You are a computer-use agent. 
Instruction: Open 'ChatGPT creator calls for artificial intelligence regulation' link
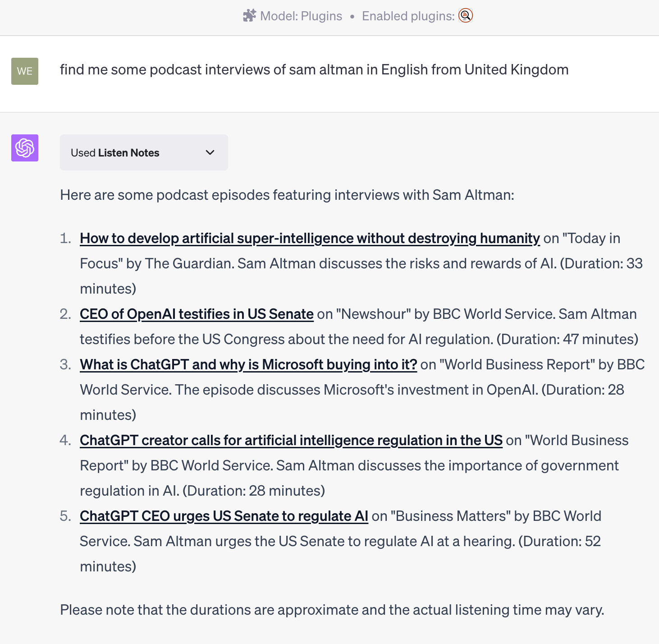pos(291,440)
